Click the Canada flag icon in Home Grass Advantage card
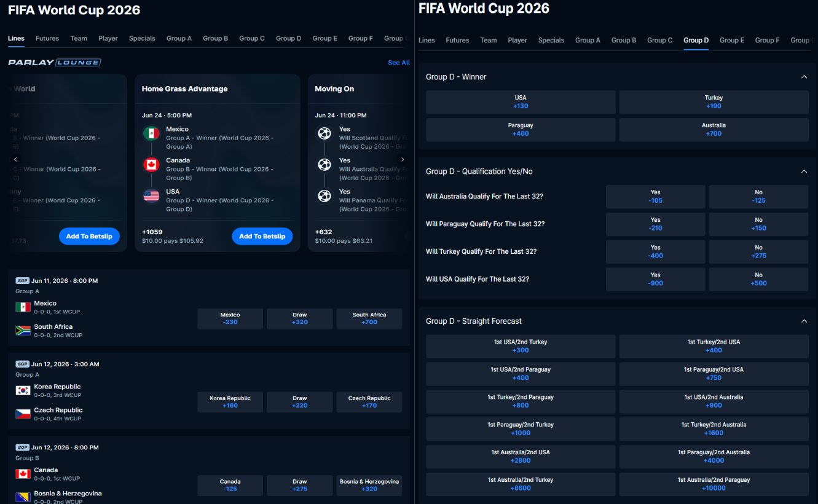 [151, 165]
